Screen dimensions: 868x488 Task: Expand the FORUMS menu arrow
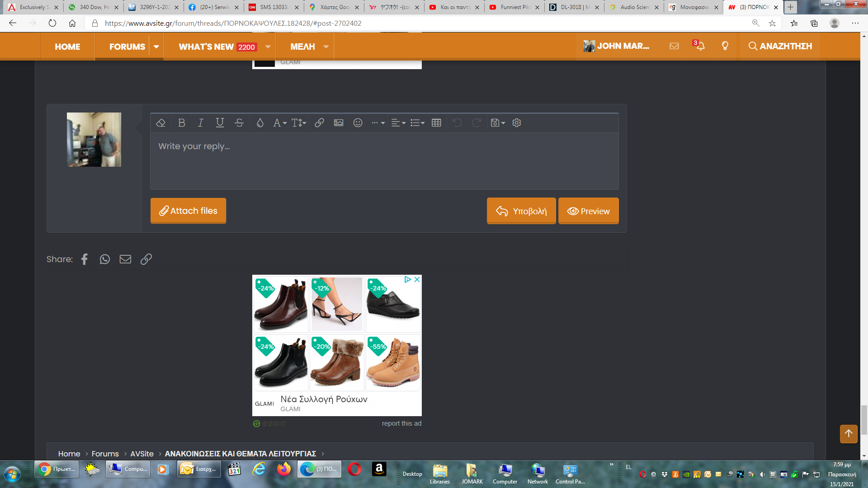pos(156,47)
